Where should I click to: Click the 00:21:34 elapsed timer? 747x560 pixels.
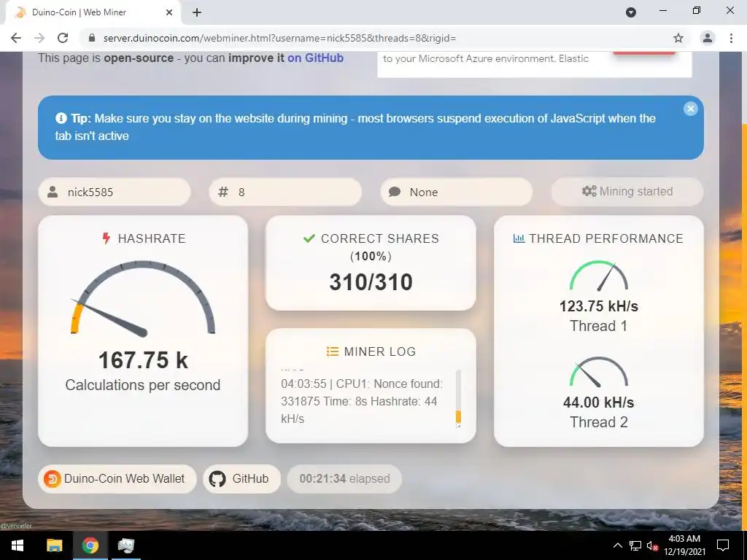344,478
